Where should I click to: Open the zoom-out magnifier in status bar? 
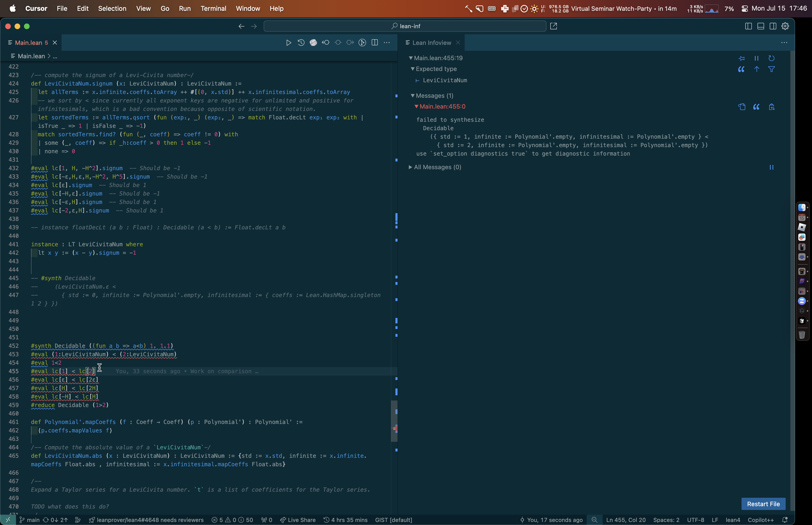click(x=595, y=520)
